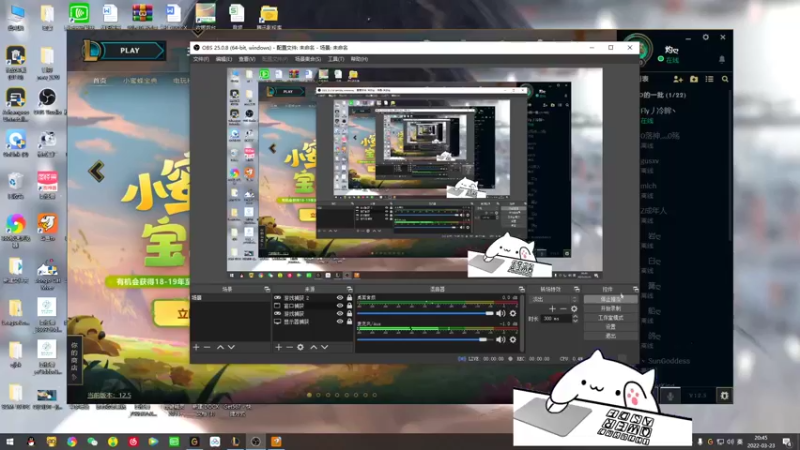
Task: Click the PLAY button in League client
Action: tap(130, 51)
